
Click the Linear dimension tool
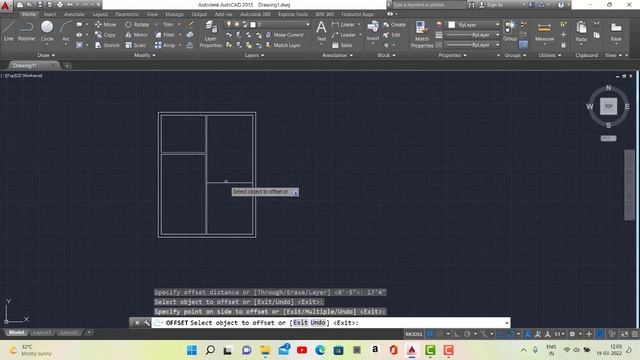point(343,24)
